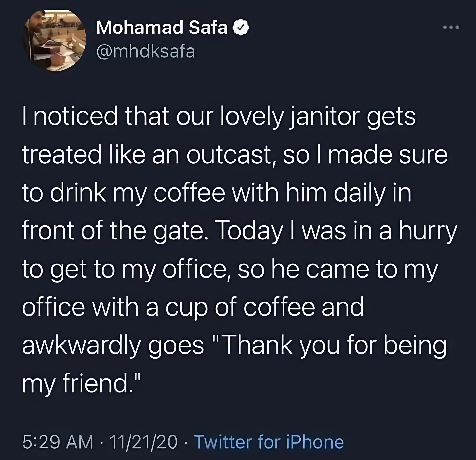Screen dimensions: 476x460
Task: Click the 11/21/20 date
Action: pyautogui.click(x=143, y=442)
